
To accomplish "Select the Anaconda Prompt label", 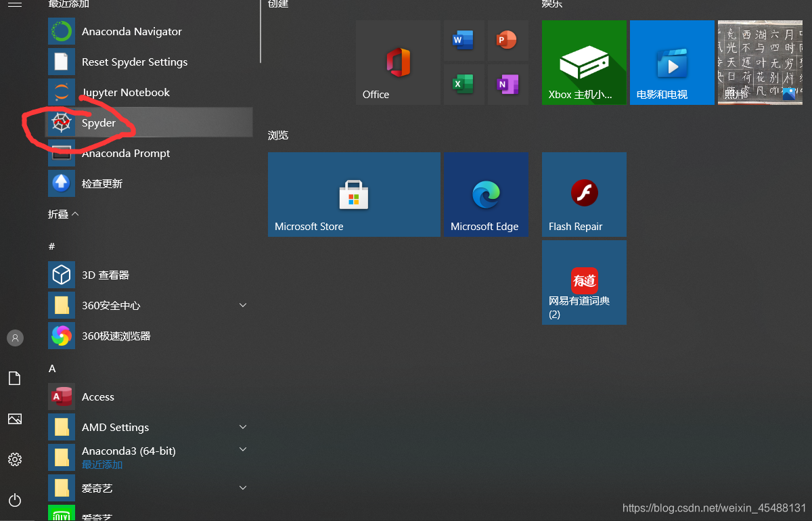I will click(x=126, y=153).
